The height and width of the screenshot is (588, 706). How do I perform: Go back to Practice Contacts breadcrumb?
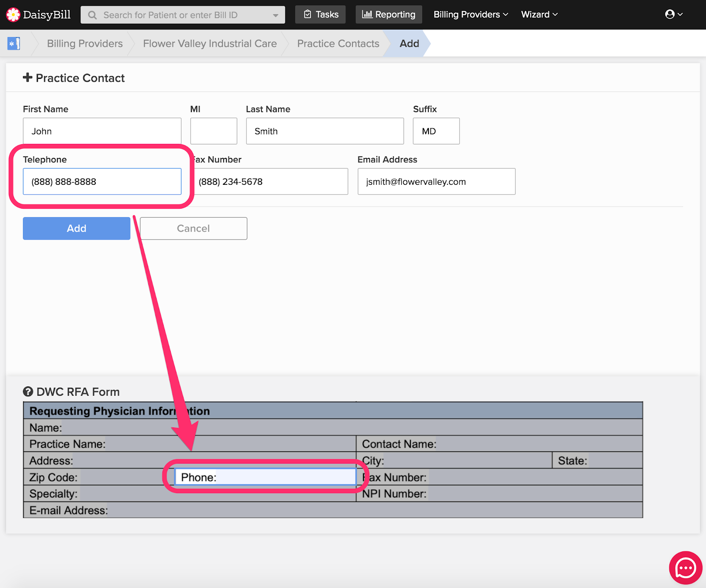(338, 44)
